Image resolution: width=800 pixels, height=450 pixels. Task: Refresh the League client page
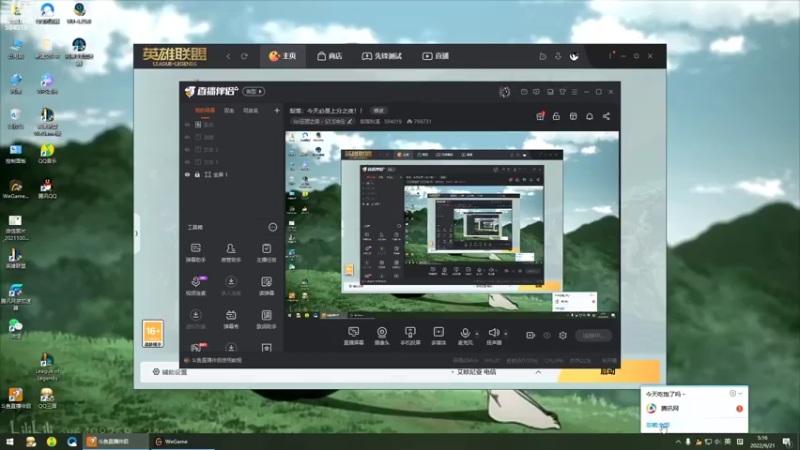[244, 56]
